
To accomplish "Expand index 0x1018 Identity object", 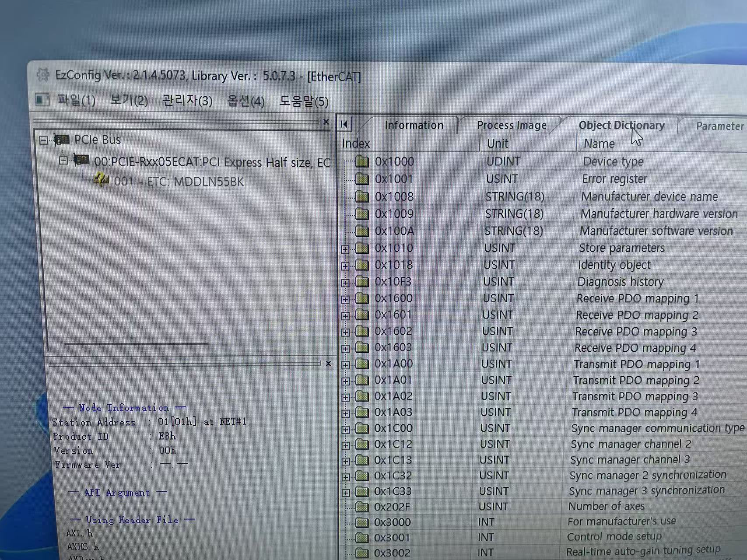I will click(x=345, y=266).
